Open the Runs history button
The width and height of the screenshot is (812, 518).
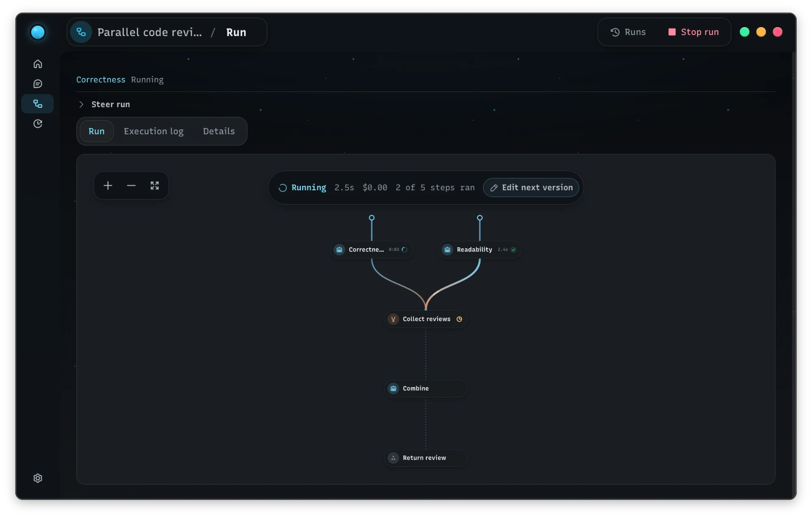click(x=628, y=32)
